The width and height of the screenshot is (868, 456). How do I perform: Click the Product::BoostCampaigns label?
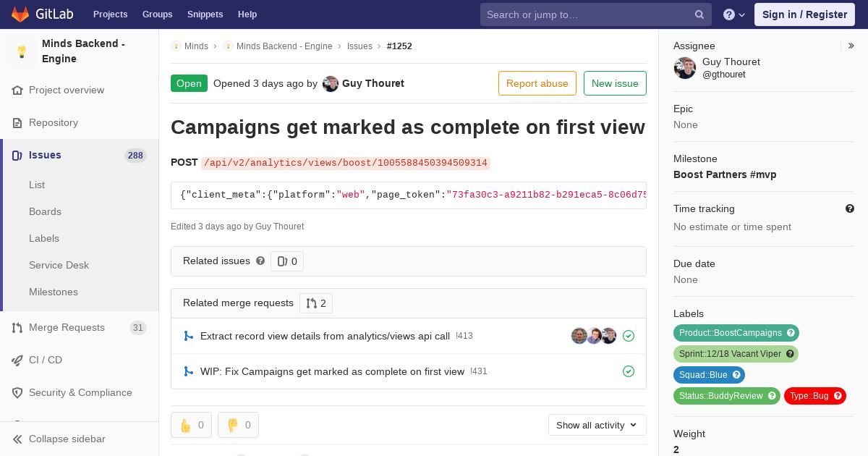731,333
